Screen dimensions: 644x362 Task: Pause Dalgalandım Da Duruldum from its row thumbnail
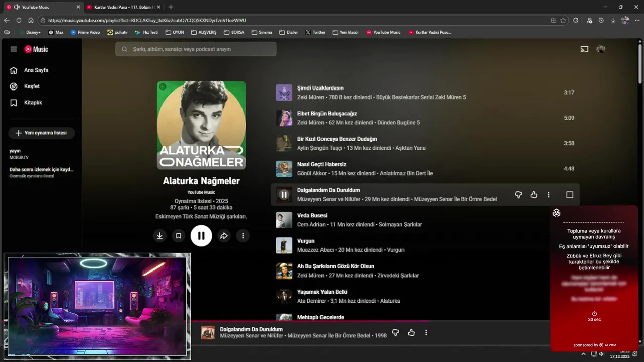click(284, 195)
